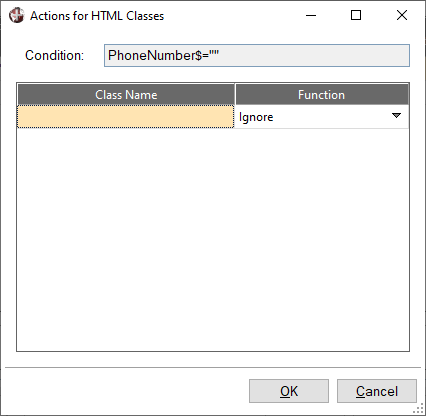Click the Function column header
The image size is (426, 416).
322,95
